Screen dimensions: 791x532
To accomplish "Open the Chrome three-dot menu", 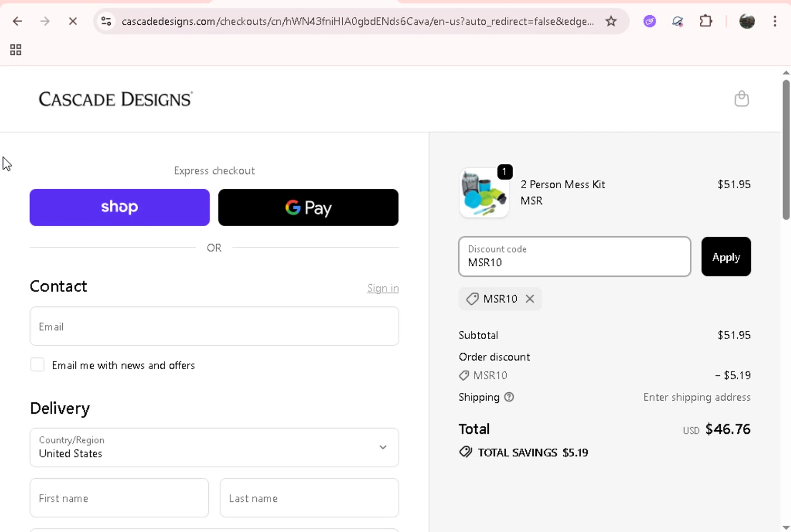I will (775, 21).
